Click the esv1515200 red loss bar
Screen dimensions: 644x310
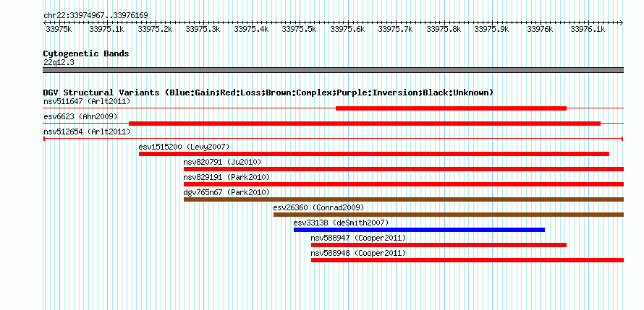[x=374, y=154]
